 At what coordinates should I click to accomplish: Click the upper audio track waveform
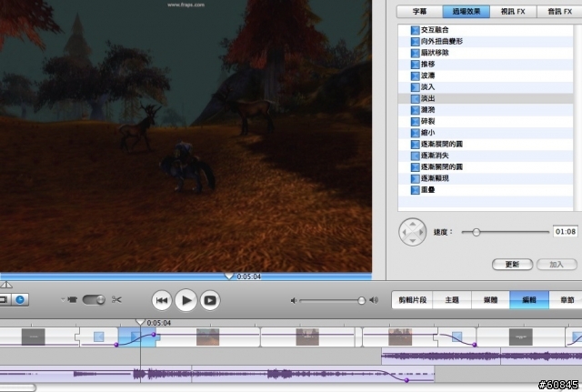coord(482,357)
